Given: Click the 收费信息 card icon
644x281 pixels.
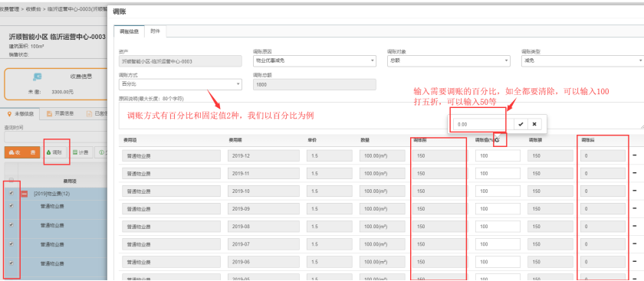Looking at the screenshot, I should [x=38, y=77].
